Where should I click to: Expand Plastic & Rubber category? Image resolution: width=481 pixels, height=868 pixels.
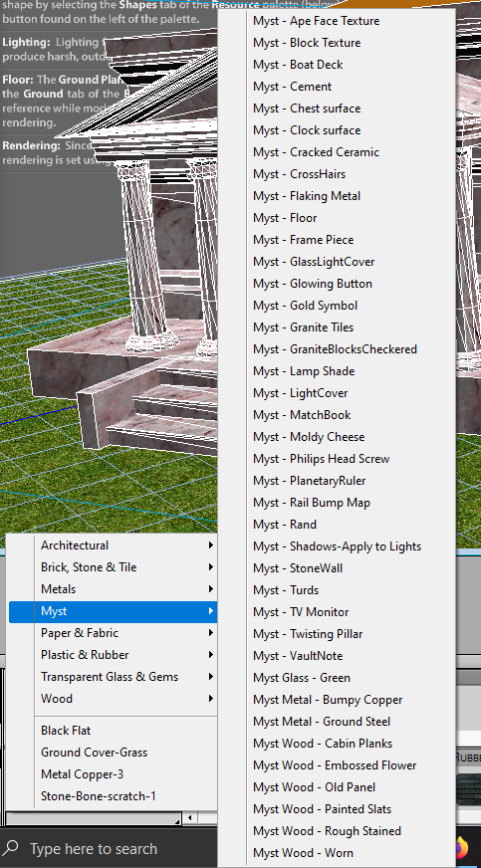pyautogui.click(x=113, y=655)
